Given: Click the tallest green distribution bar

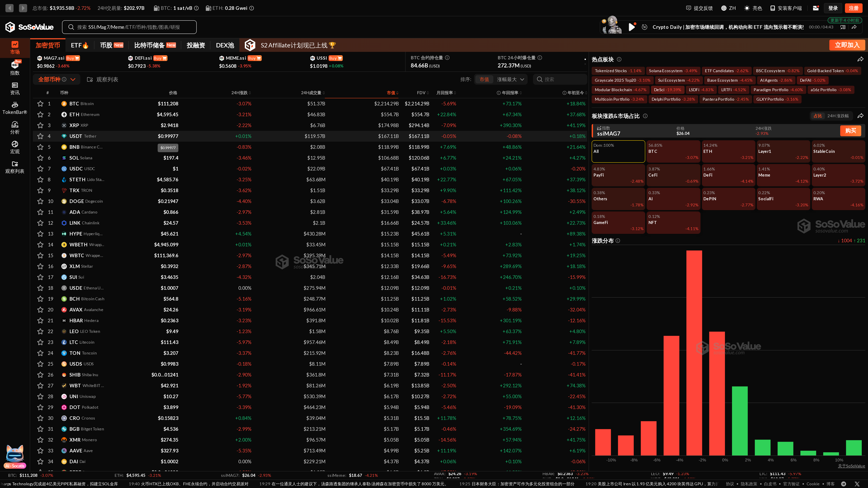Looking at the screenshot, I should point(740,421).
